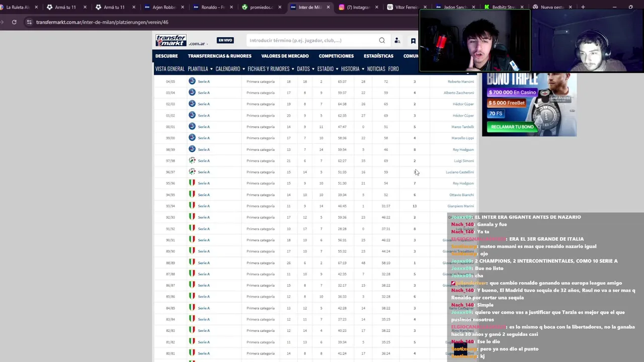Click Primera categoría in the 01/02 row

(x=261, y=115)
